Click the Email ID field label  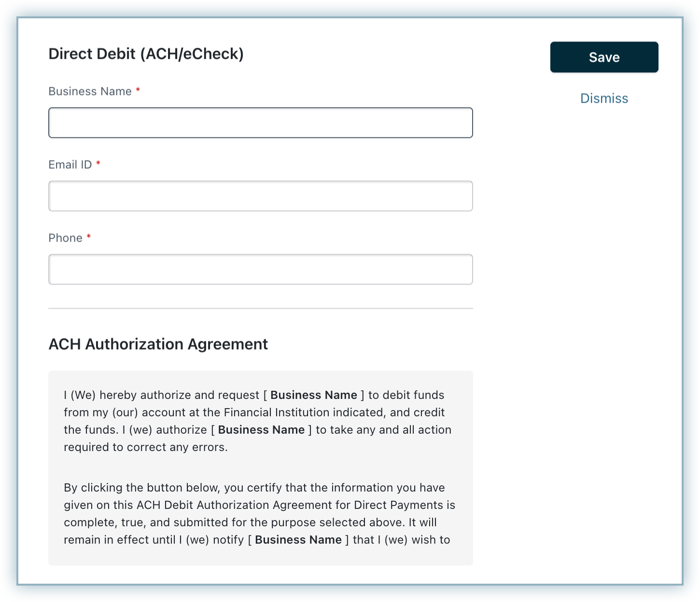pyautogui.click(x=70, y=165)
